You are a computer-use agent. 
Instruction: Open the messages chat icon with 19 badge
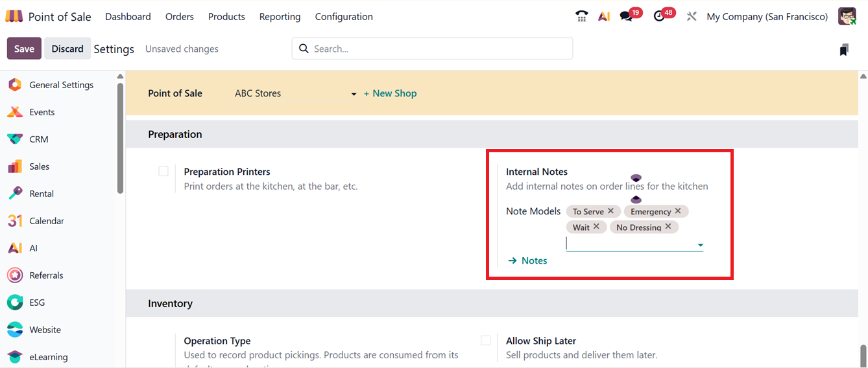point(626,17)
